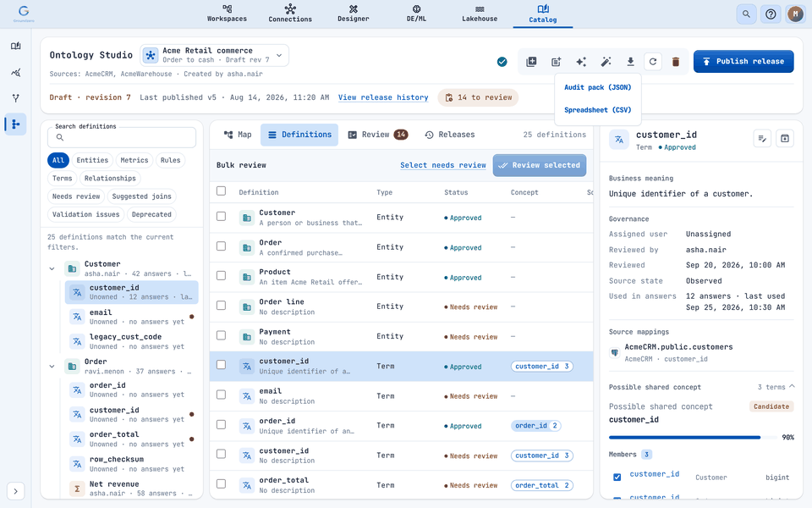This screenshot has height=508, width=812.
Task: Switch to the Map tab
Action: (x=238, y=135)
